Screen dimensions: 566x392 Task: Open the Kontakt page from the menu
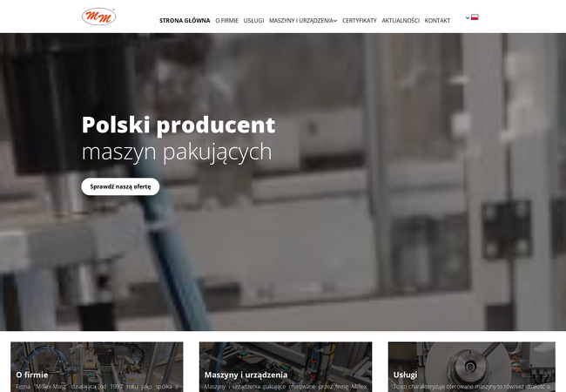coord(437,21)
